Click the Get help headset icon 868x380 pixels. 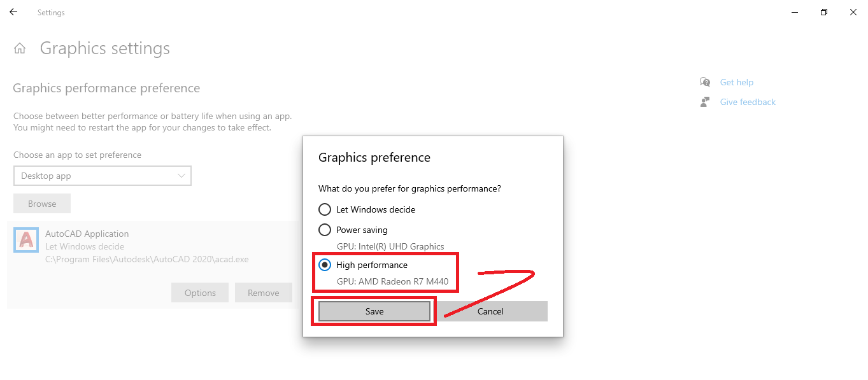click(x=704, y=81)
